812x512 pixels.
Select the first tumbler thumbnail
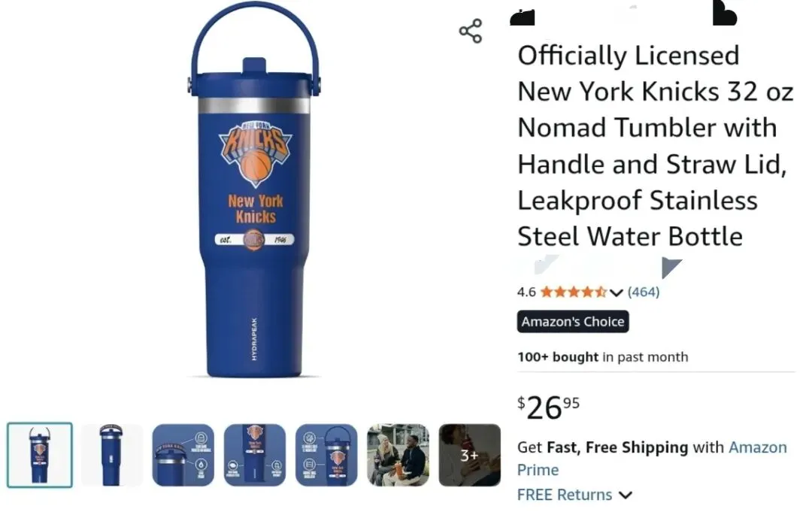coord(40,455)
